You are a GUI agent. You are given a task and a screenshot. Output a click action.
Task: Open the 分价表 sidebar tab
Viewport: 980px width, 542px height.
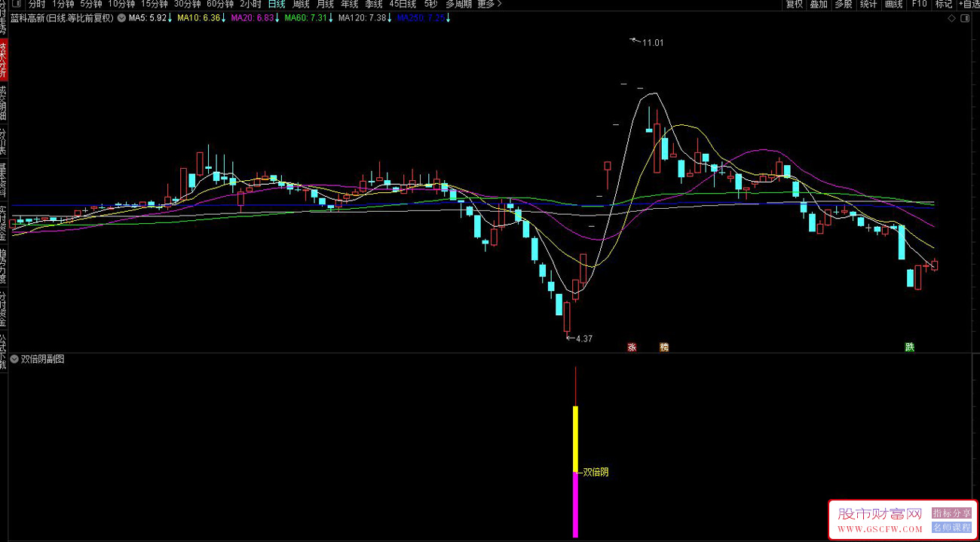tap(3, 141)
